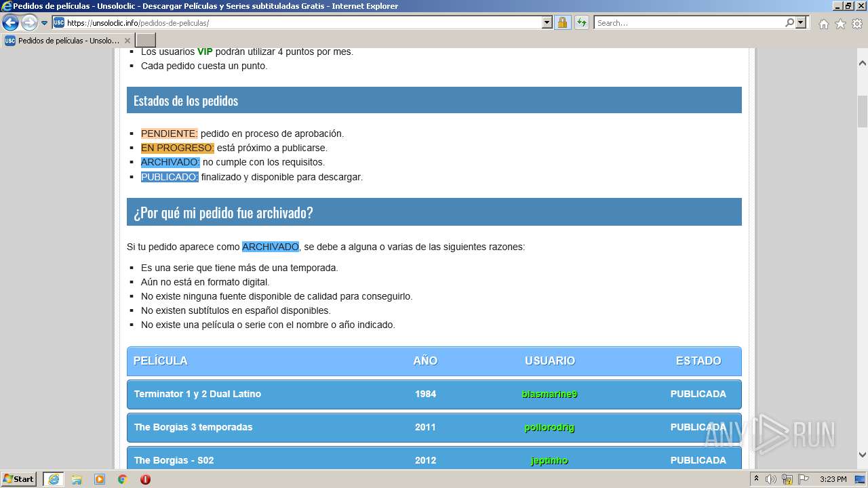Click the vertical scrollbar thumb

pos(863,111)
